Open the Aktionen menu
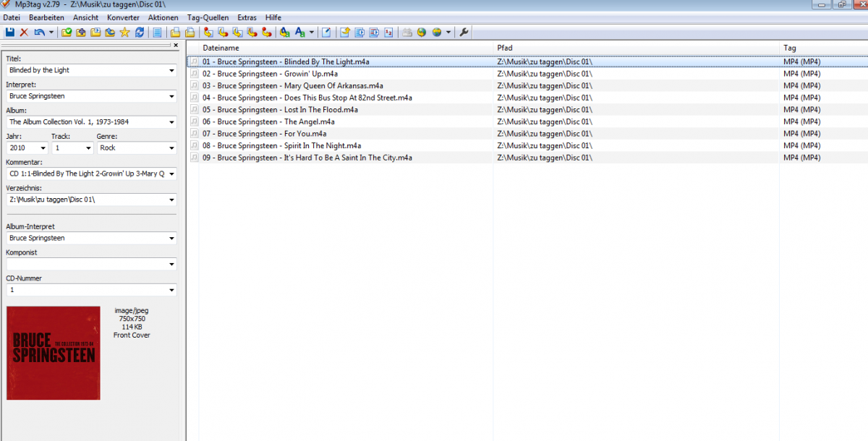The height and width of the screenshot is (441, 868). [163, 17]
